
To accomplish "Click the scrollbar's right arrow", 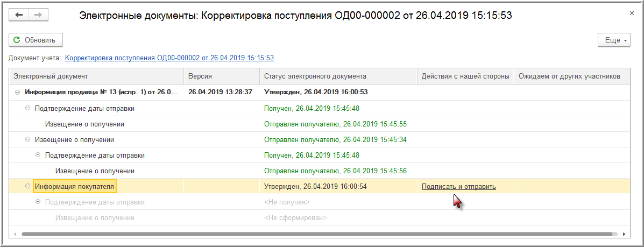I will (x=624, y=234).
